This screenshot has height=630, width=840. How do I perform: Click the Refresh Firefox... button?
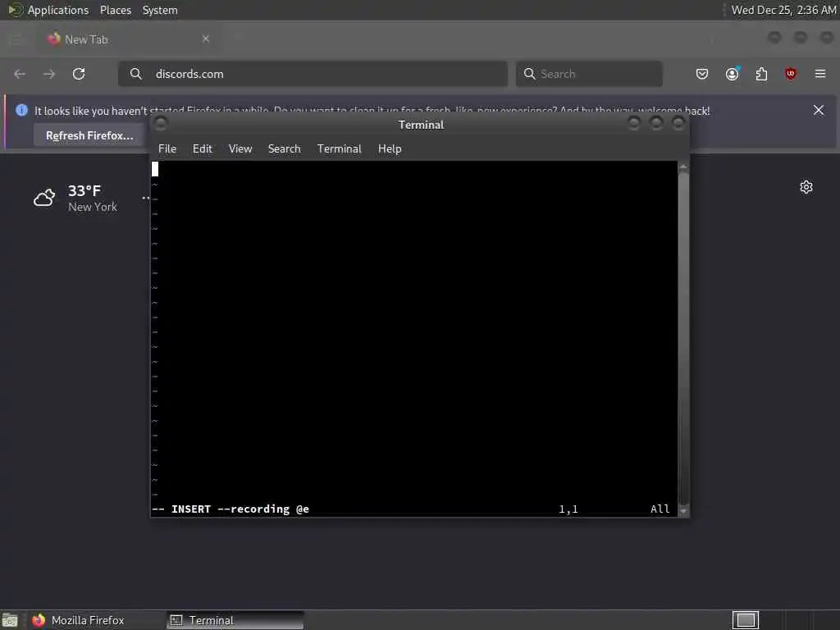point(89,135)
